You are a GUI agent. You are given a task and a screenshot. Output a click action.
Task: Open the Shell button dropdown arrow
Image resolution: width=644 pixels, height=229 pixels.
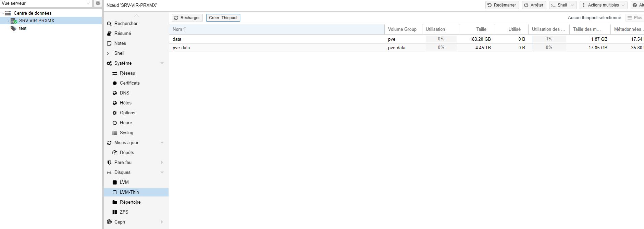[x=572, y=5]
